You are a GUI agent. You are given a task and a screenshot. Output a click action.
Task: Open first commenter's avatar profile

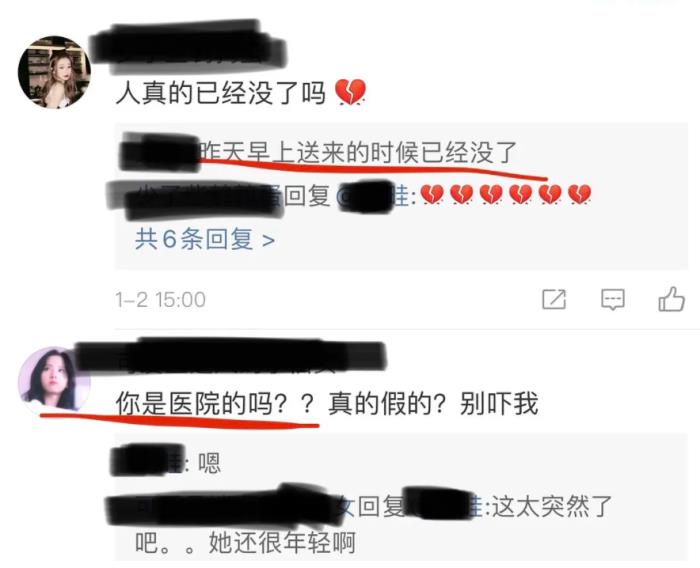[x=54, y=72]
